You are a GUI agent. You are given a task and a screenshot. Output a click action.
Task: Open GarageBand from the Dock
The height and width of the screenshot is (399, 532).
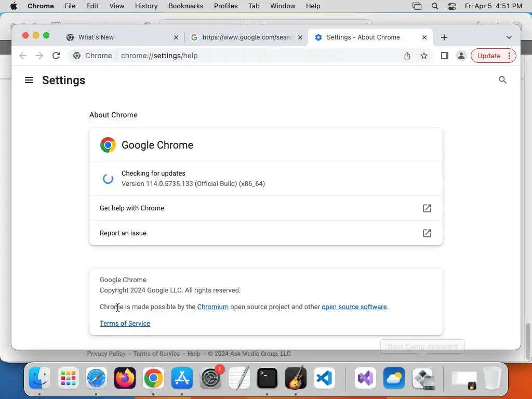[296, 378]
